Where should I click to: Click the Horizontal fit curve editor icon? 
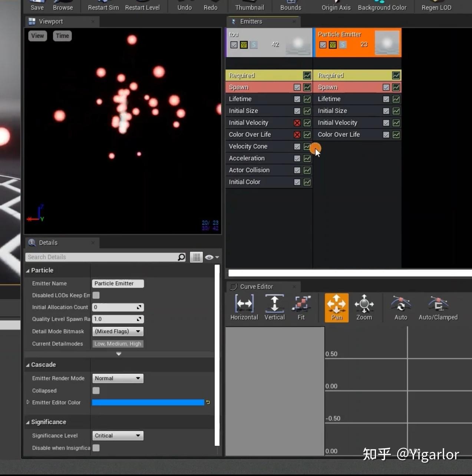click(x=244, y=307)
